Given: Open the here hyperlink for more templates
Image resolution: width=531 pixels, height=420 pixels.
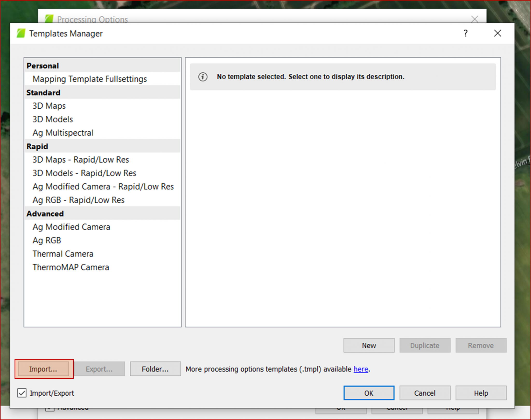Looking at the screenshot, I should [361, 369].
